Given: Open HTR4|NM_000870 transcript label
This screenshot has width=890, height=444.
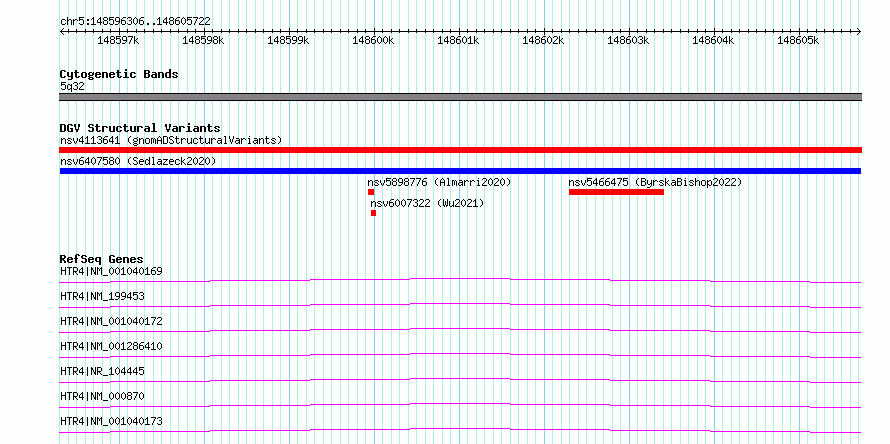Looking at the screenshot, I should (102, 396).
